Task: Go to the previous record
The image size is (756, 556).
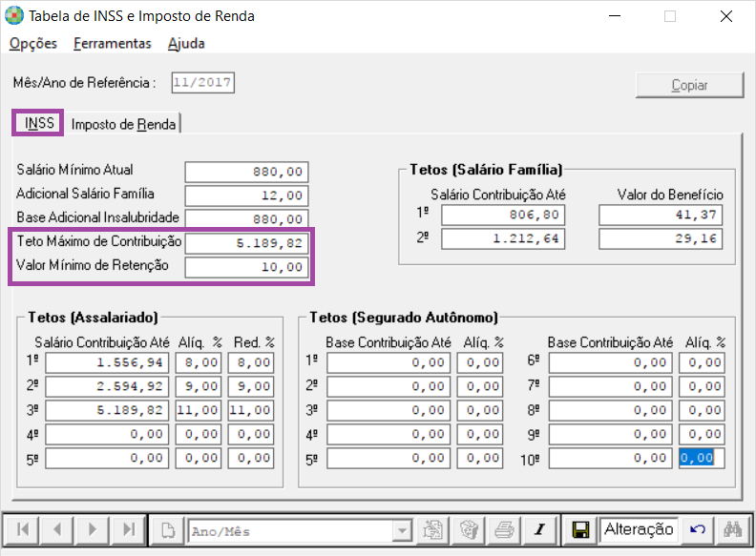Action: pyautogui.click(x=57, y=530)
